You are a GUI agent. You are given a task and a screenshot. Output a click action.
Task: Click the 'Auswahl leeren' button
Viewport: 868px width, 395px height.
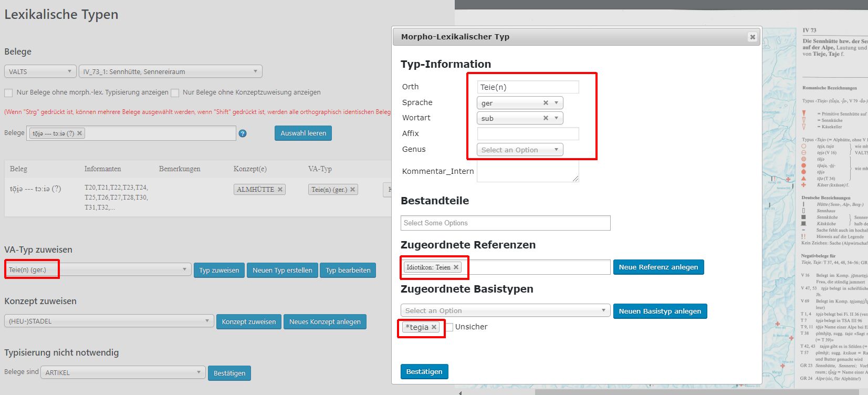[303, 133]
